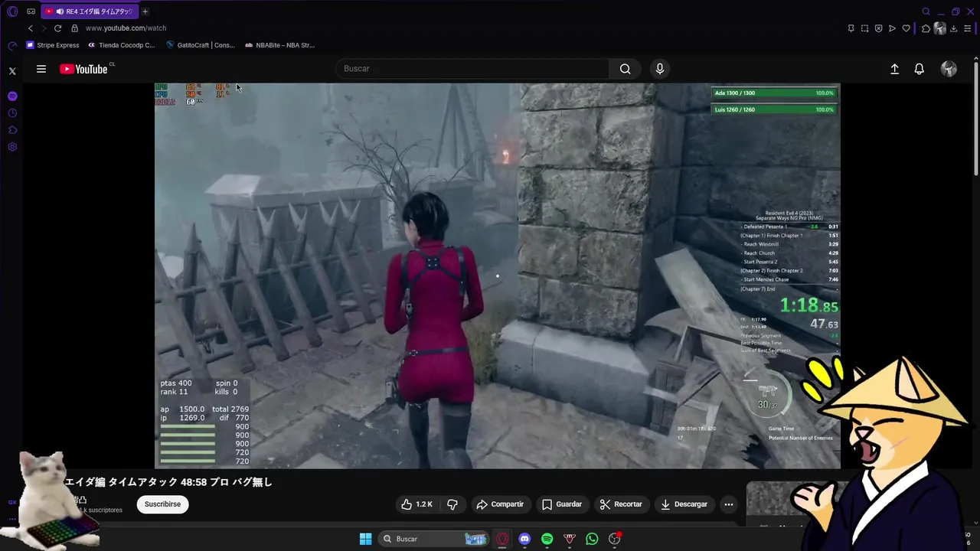980x551 pixels.
Task: Open browsing history clock in sidebar
Action: (12, 113)
